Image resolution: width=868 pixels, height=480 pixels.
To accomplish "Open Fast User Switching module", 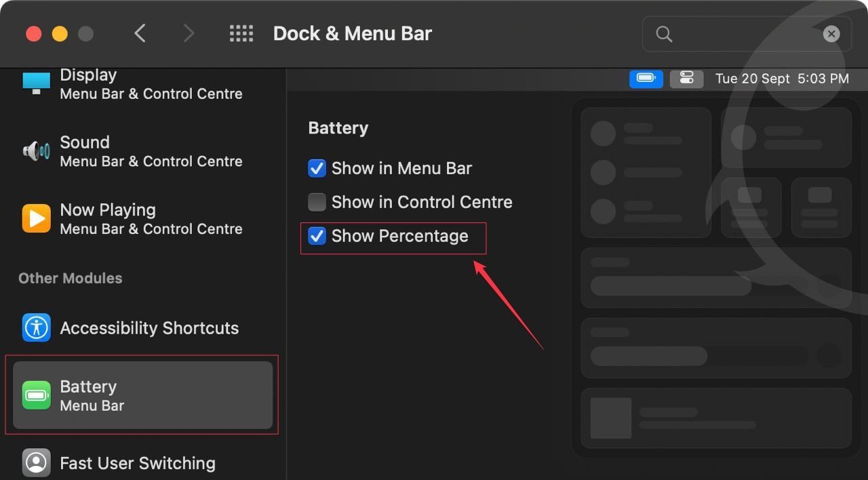I will pyautogui.click(x=138, y=463).
